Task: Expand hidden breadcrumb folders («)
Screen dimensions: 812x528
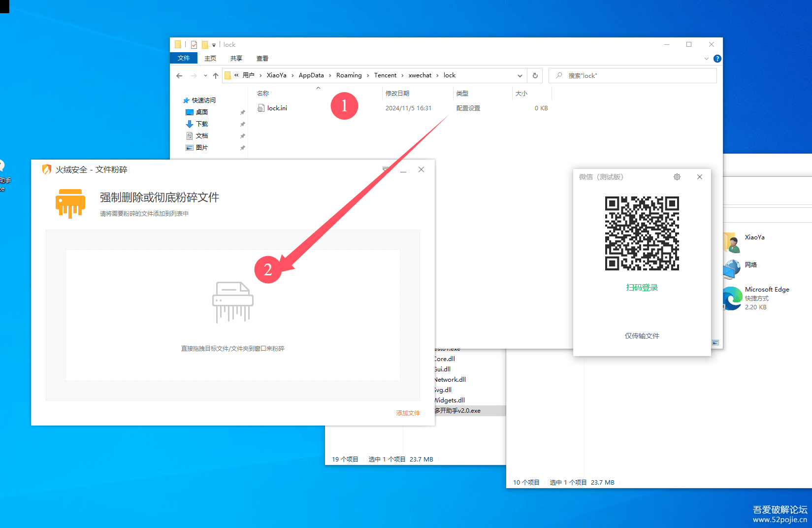Action: point(236,75)
